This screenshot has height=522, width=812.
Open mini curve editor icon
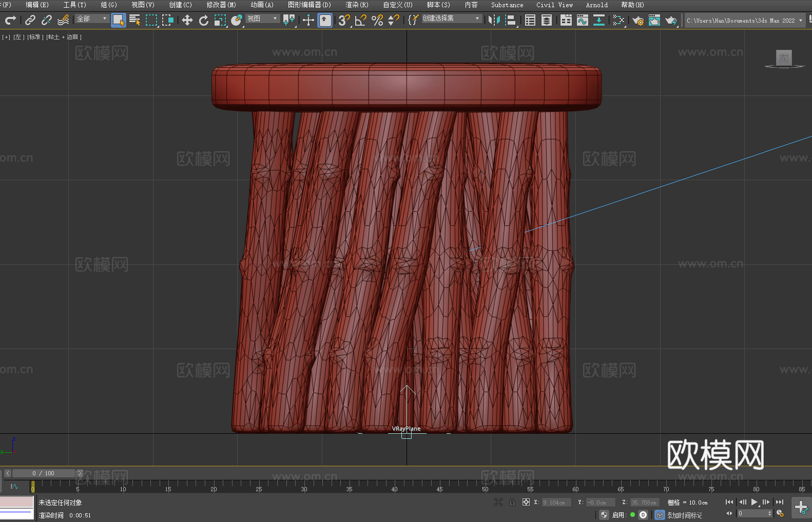coord(14,486)
